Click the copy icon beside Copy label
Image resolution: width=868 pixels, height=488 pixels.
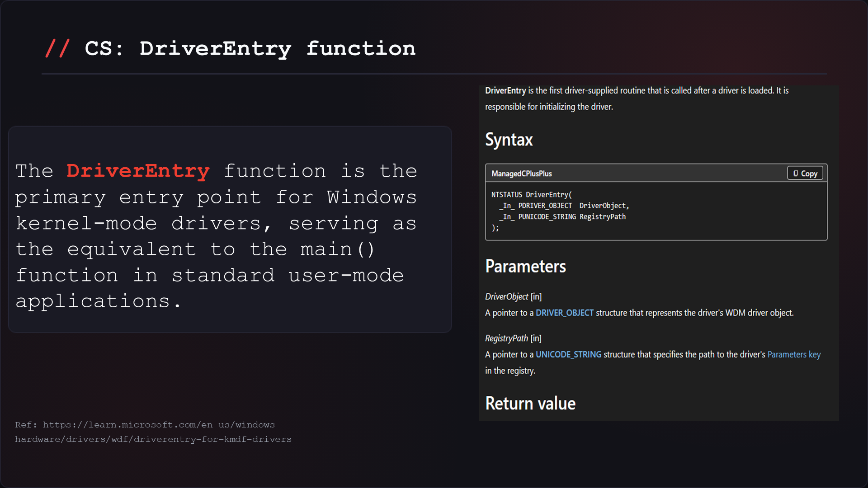pos(796,174)
